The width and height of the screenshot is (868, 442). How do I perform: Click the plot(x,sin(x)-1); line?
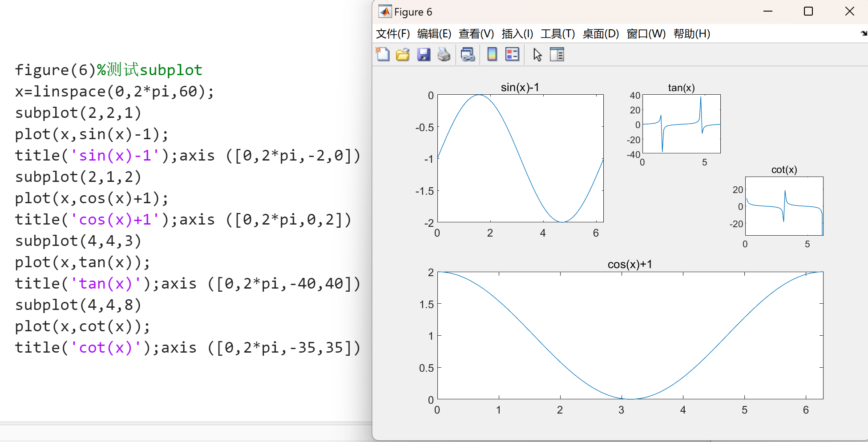point(92,134)
